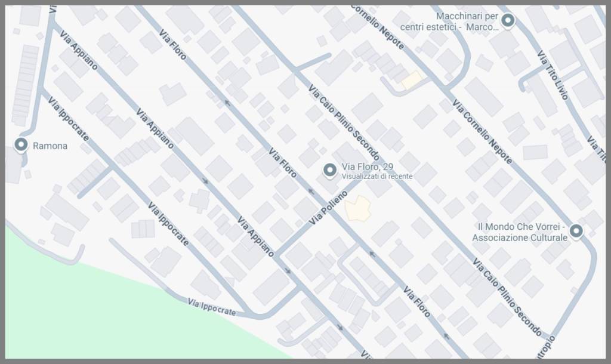The width and height of the screenshot is (611, 364).
Task: Select the topmost Via Floro street label
Action: [172, 44]
